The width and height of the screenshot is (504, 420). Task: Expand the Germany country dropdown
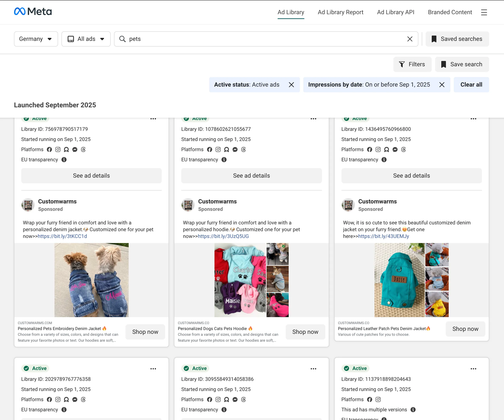(x=36, y=39)
